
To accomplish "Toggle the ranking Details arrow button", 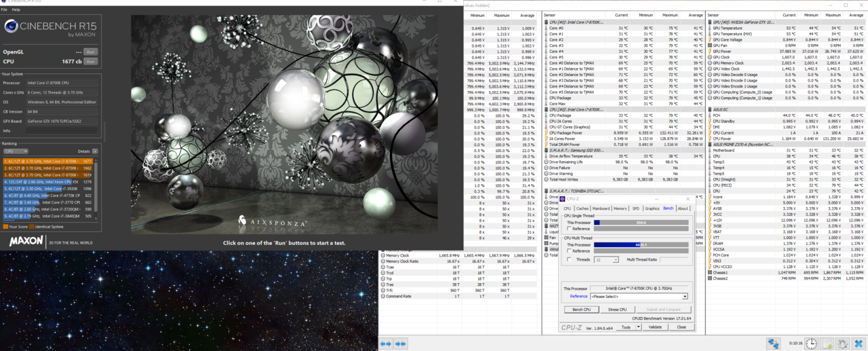I will click(95, 151).
